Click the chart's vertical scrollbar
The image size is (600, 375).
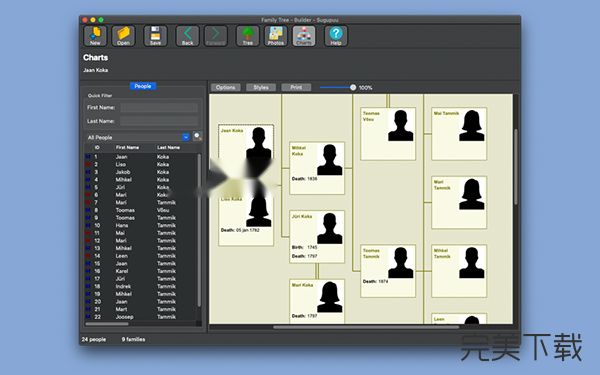point(516,166)
